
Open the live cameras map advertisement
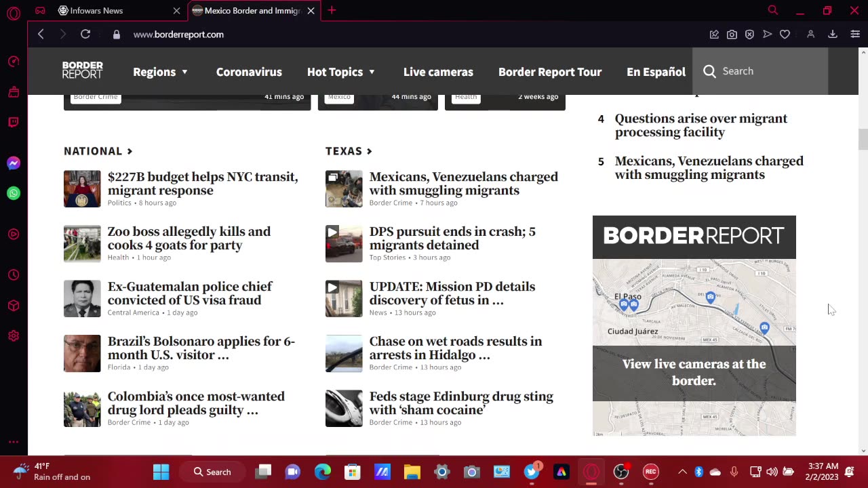(x=694, y=325)
